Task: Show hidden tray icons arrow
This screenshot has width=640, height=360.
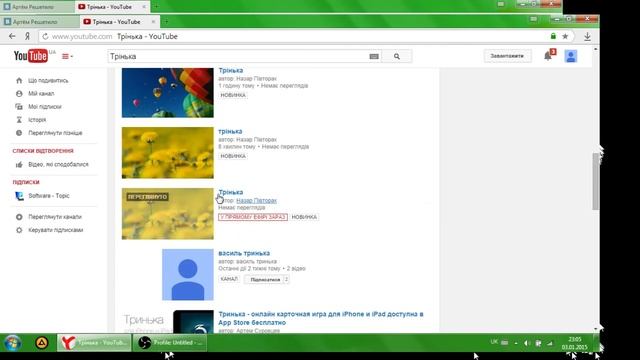Action: tap(516, 343)
